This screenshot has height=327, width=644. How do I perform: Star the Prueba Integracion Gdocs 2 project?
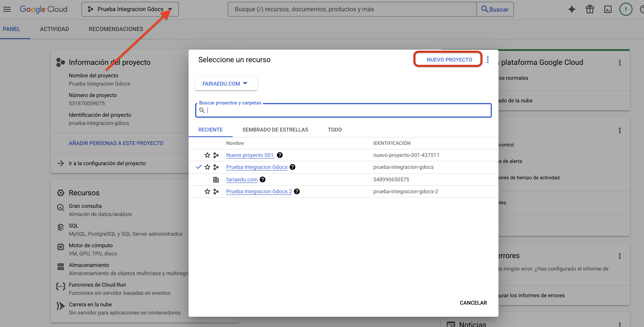(207, 191)
